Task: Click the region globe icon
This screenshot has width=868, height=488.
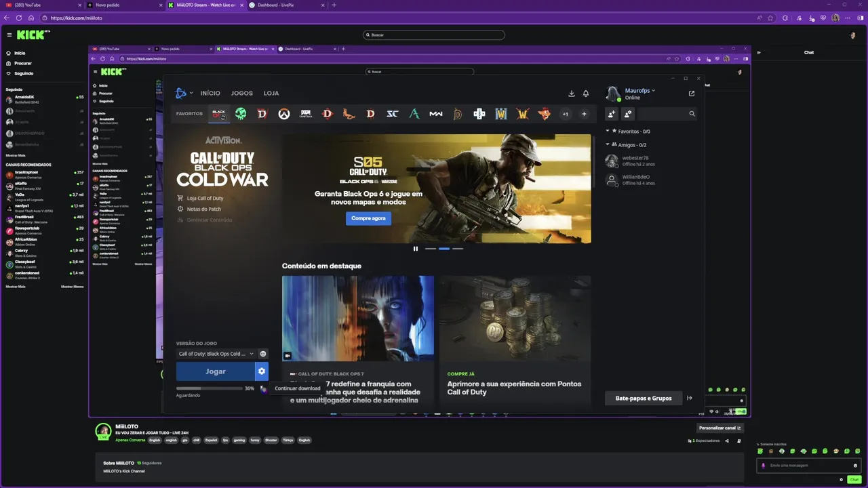Action: click(263, 354)
